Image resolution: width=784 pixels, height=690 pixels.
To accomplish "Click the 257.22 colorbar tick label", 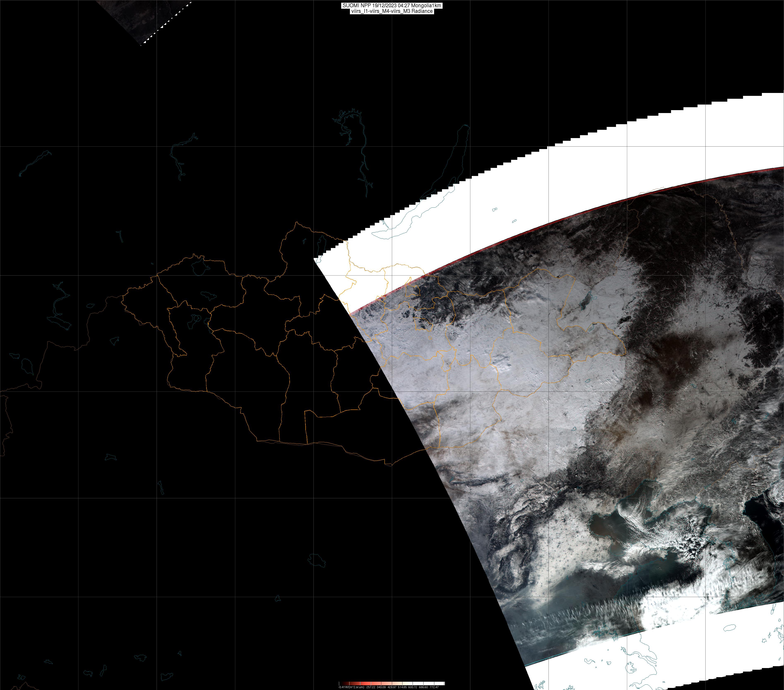I will [371, 687].
